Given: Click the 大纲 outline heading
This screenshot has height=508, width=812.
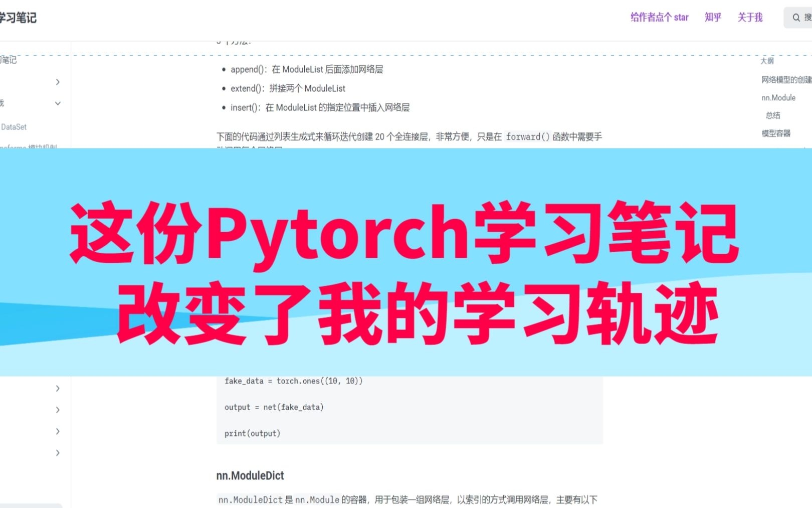Looking at the screenshot, I should (767, 61).
